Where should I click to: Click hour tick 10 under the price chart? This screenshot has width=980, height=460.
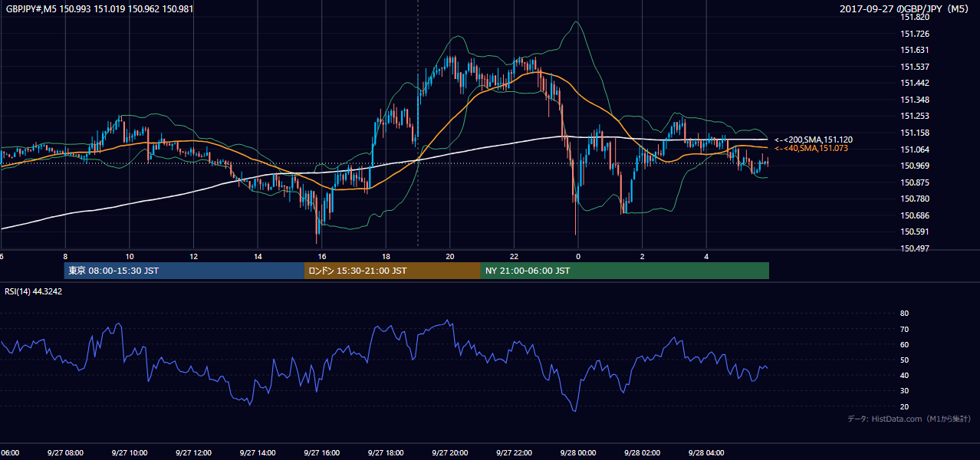[x=130, y=257]
